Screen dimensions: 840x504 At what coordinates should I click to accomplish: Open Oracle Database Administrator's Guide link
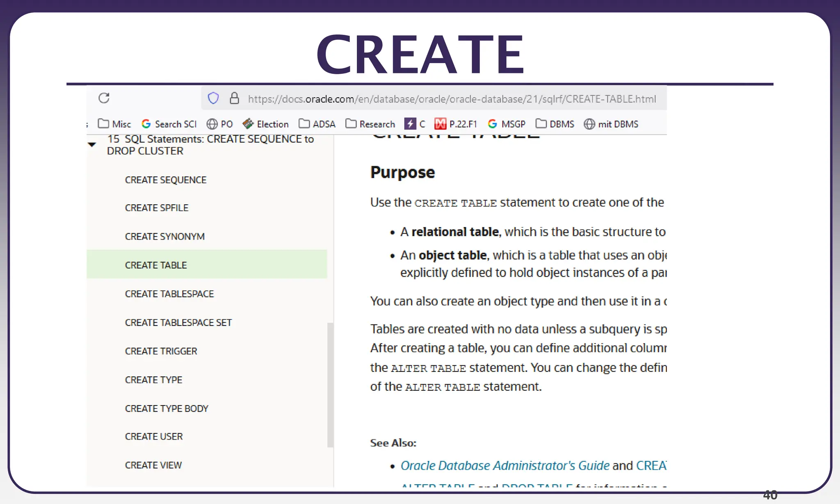pyautogui.click(x=504, y=466)
